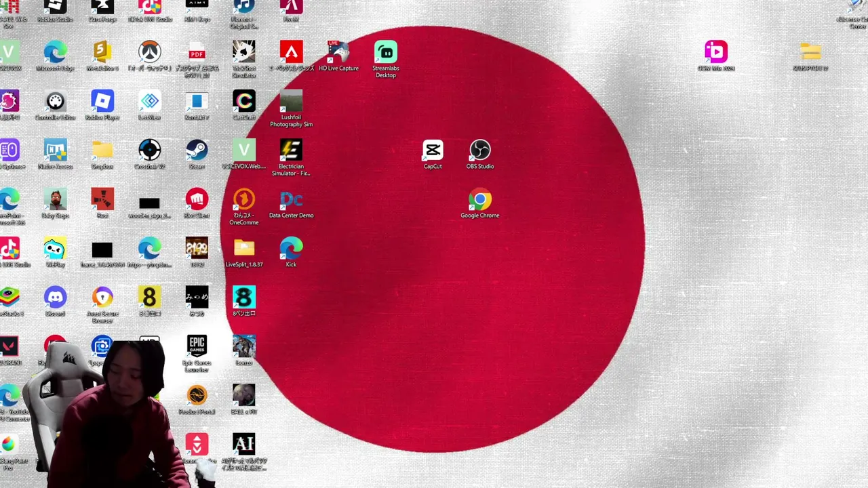Launch Epic Games Launcher shortcut
868x488 pixels.
197,346
